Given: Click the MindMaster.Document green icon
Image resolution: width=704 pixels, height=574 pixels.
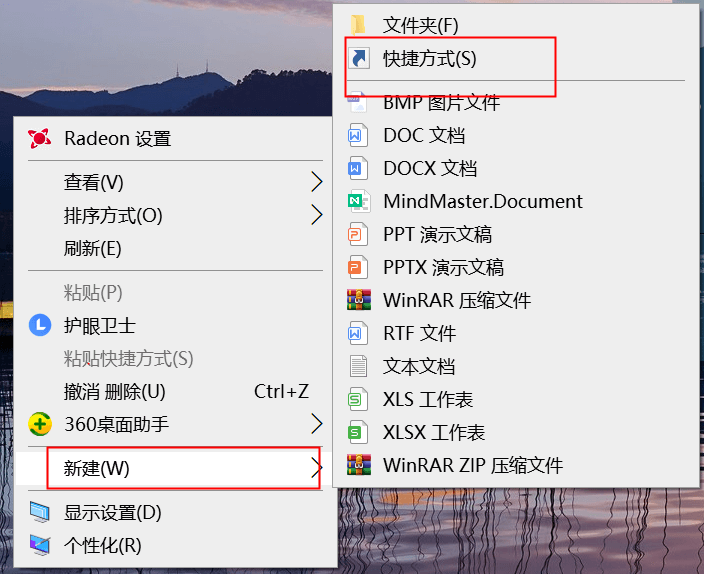Looking at the screenshot, I should [359, 201].
